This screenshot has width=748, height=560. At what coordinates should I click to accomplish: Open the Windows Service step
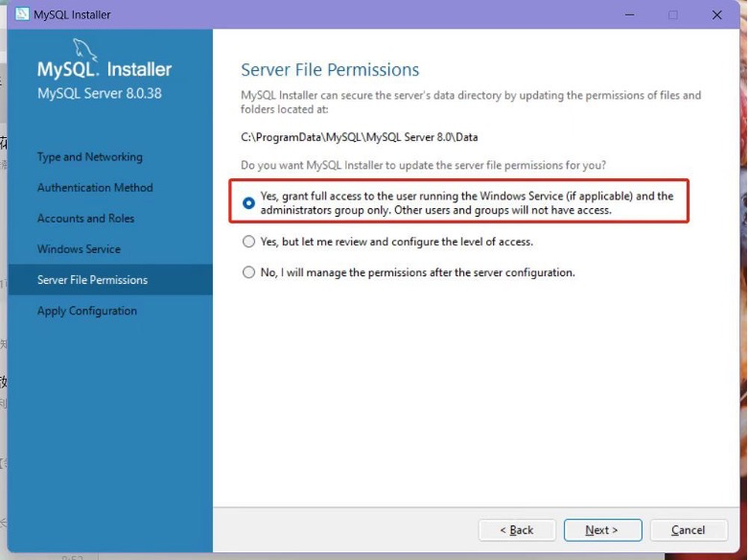(x=79, y=249)
